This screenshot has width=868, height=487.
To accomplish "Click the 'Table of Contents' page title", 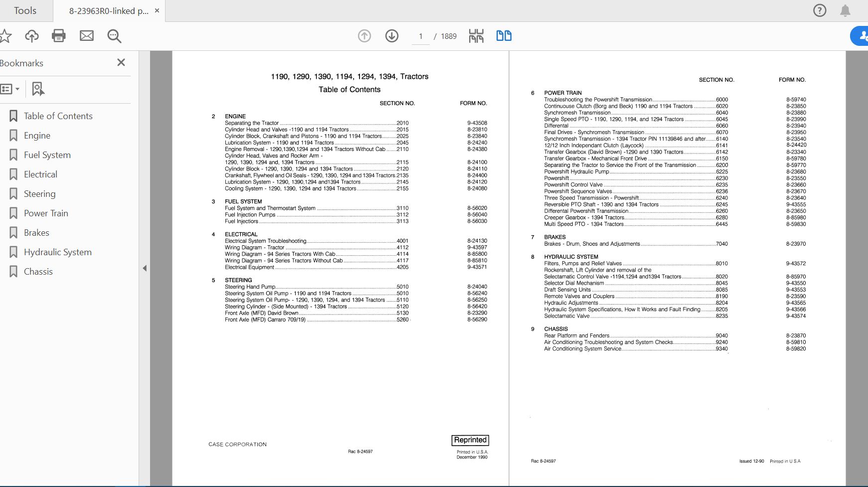I will point(349,90).
